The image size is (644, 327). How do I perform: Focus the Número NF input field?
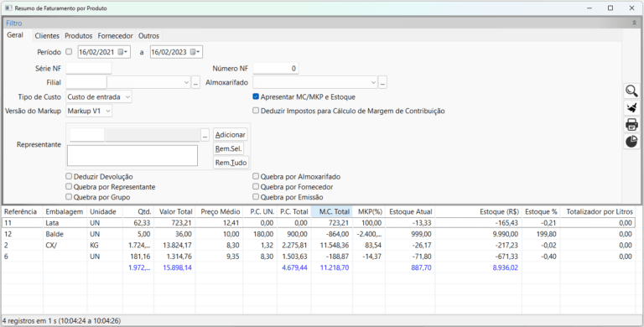[x=276, y=68]
